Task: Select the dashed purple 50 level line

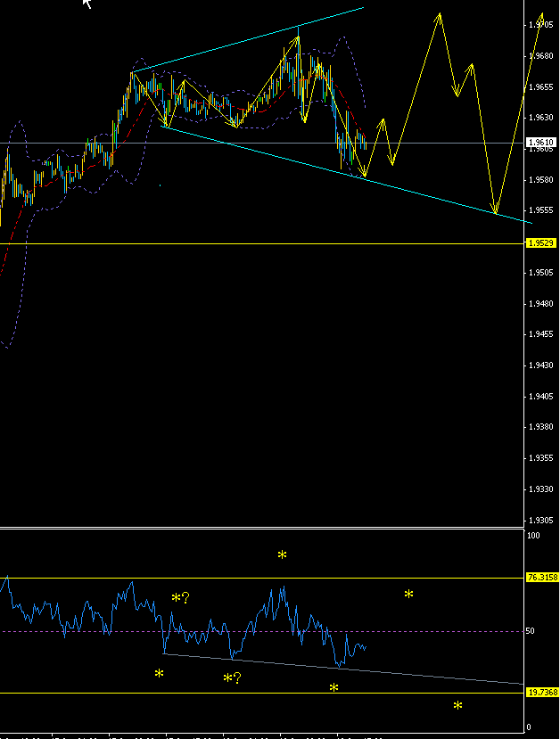Action: [x=262, y=631]
